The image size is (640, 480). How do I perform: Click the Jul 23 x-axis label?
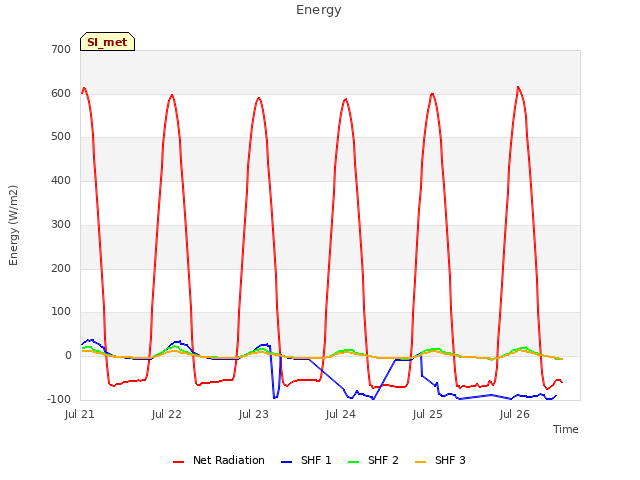point(253,414)
